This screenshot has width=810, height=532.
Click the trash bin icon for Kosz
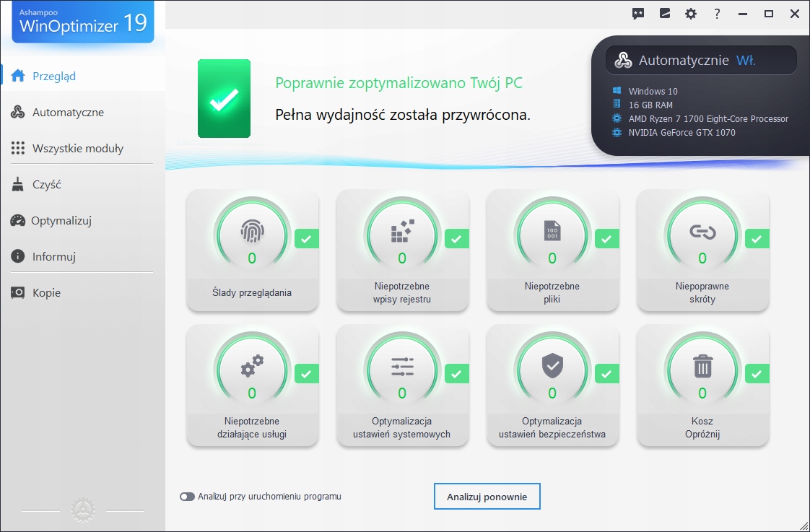tap(702, 366)
